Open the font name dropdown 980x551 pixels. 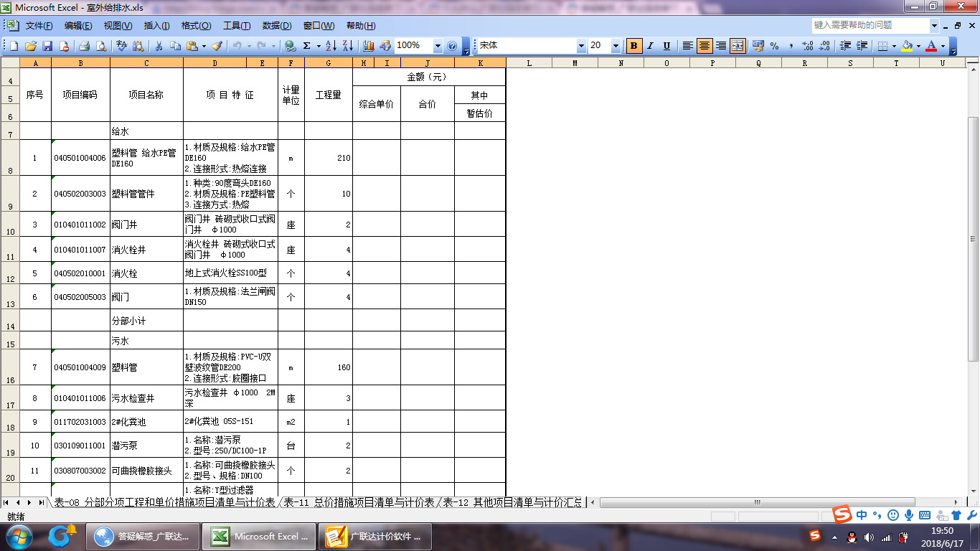click(x=581, y=45)
